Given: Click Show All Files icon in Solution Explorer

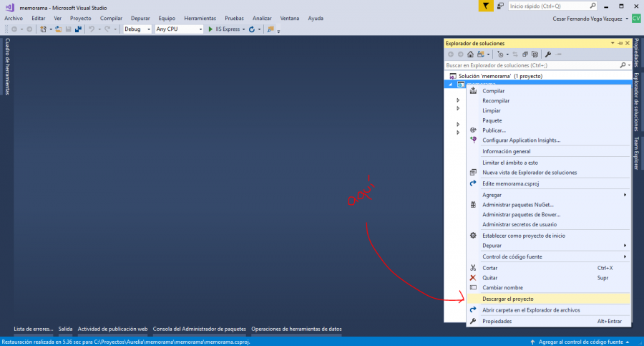Looking at the screenshot, I should point(535,54).
